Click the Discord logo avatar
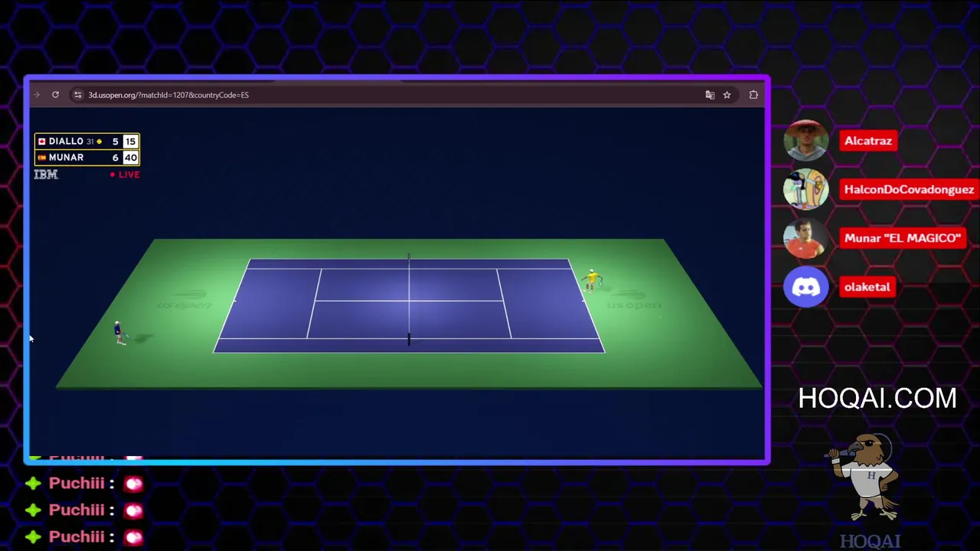 pyautogui.click(x=806, y=287)
